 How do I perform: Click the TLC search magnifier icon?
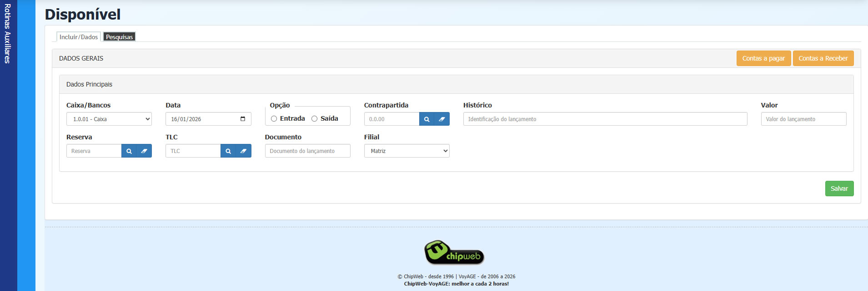(x=228, y=151)
